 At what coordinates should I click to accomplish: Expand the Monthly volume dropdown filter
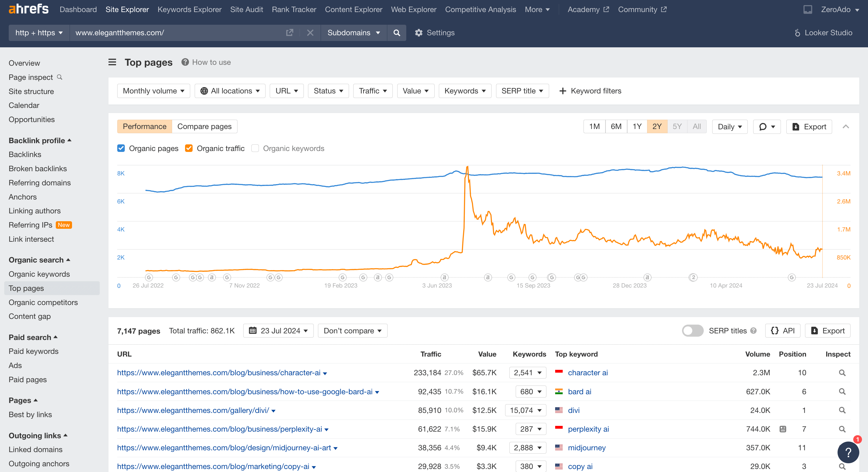tap(153, 91)
